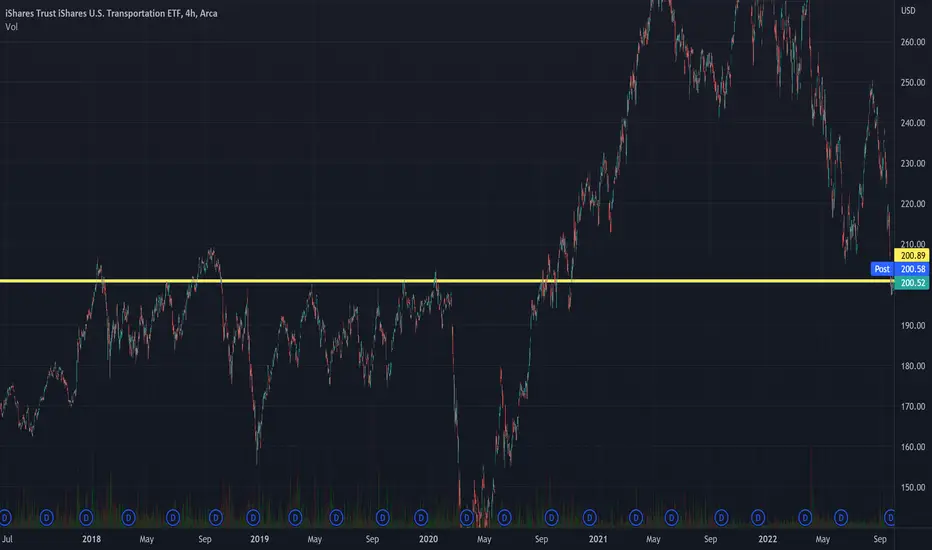932x550 pixels.
Task: Click the December 2017 dividend marker
Action: tap(86, 518)
